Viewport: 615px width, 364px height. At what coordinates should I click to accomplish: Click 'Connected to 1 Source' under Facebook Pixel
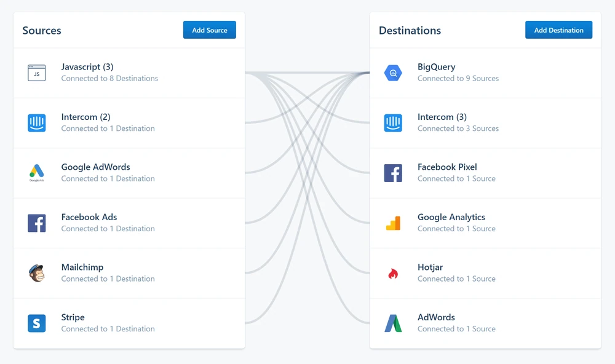[456, 178]
